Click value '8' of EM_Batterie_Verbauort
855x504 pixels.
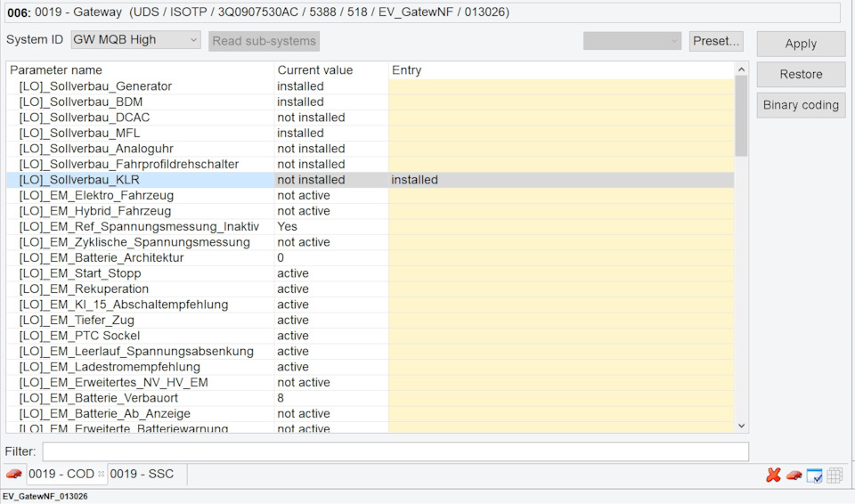(x=281, y=398)
